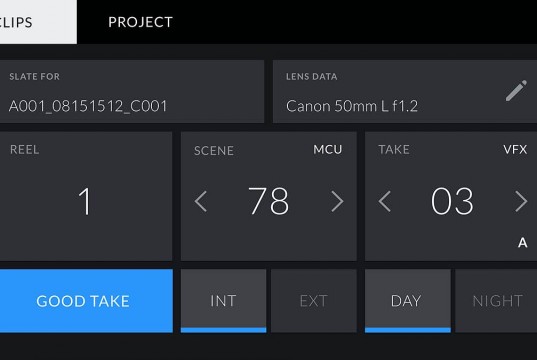Choose NIGHT time setting
537x360 pixels.
click(496, 301)
